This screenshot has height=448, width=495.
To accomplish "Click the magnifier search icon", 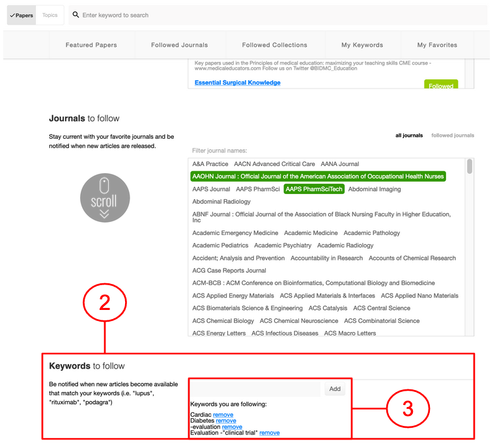I will coord(76,15).
